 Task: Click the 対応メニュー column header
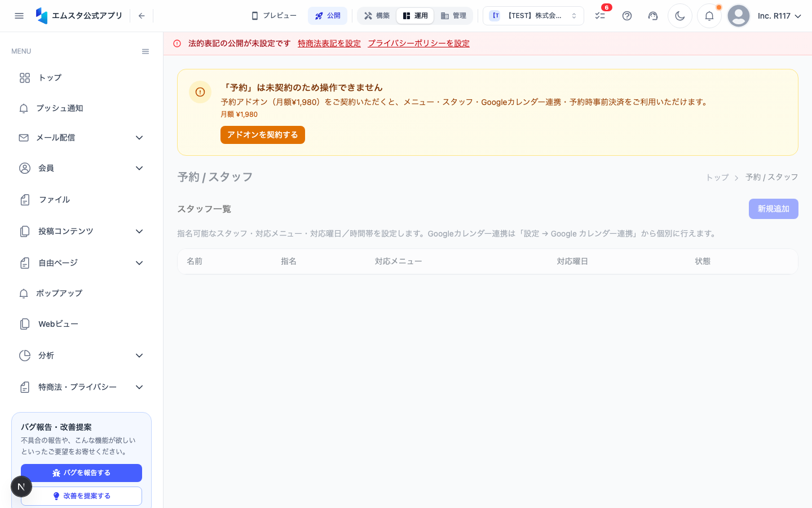399,261
